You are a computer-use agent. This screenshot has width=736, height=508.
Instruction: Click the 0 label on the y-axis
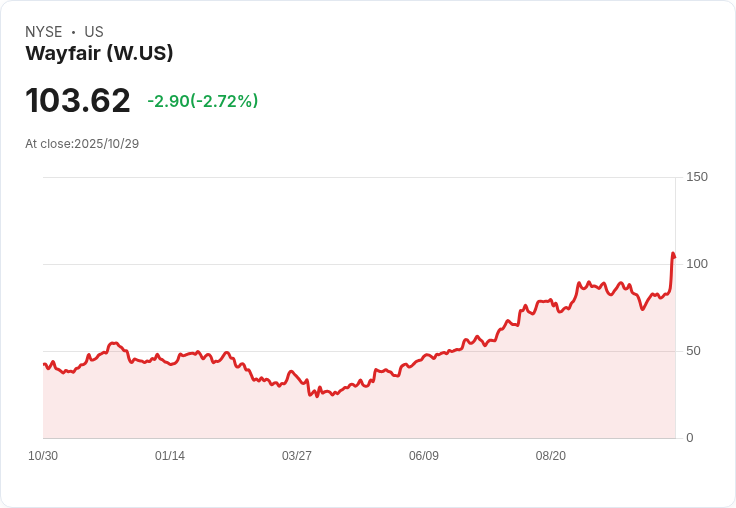click(690, 438)
